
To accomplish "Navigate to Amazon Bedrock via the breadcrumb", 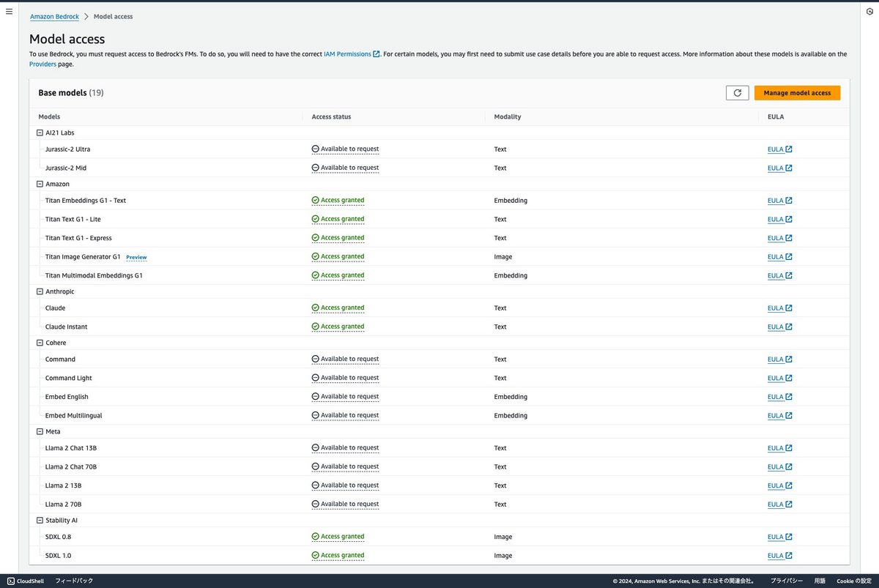I will [x=53, y=16].
